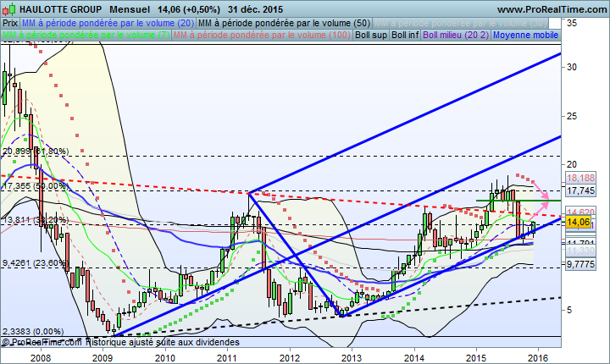Click the 20,899 (61,80%) Fibonacci label
Image resolution: width=610 pixels, height=364 pixels.
36,152
